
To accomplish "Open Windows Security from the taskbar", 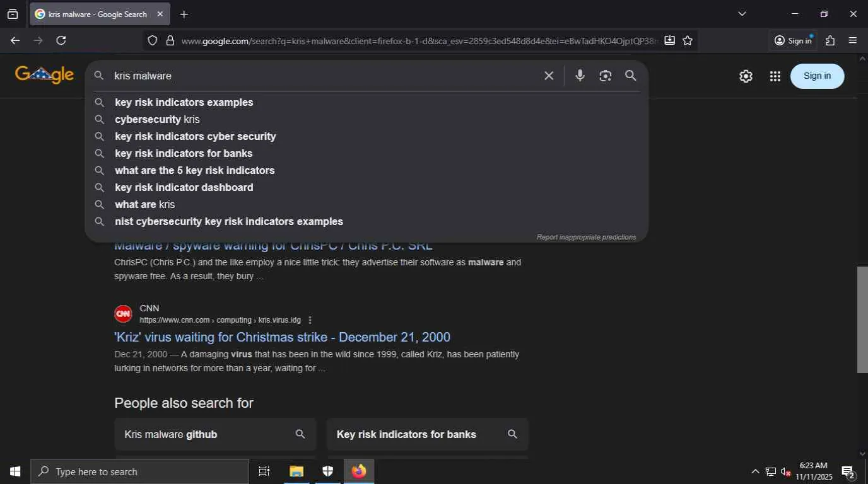I will point(328,471).
